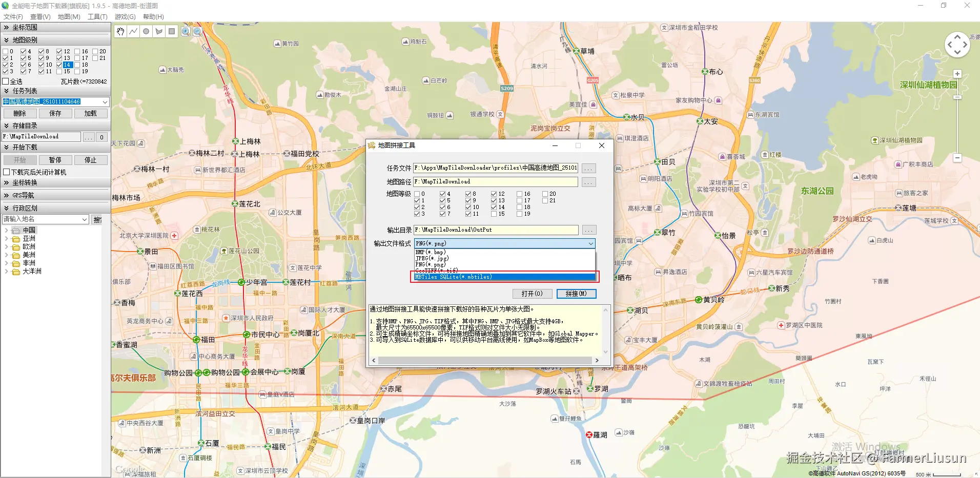Toggle map level 16 checkbox in left panel
Screen dimensions: 980x478
(77, 51)
